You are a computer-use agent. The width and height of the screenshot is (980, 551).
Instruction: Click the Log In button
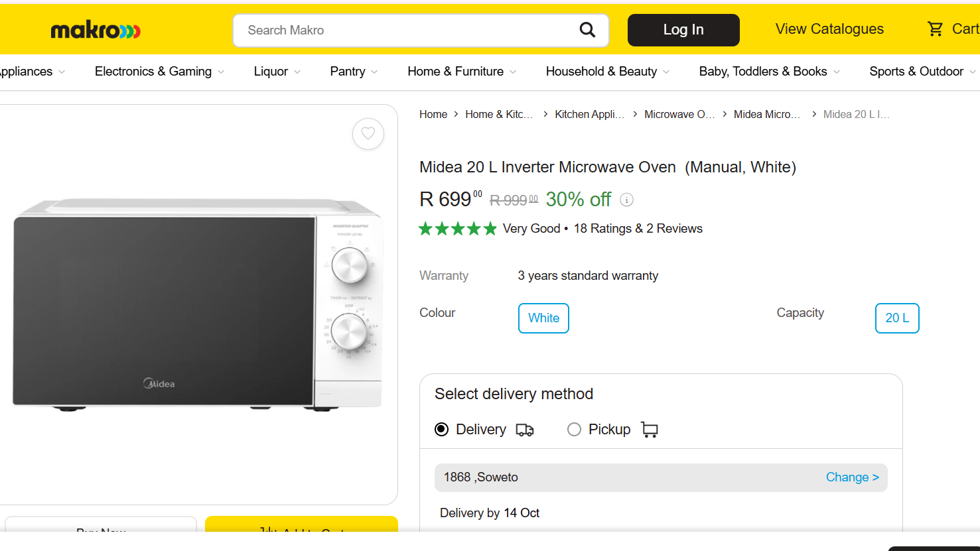click(683, 30)
